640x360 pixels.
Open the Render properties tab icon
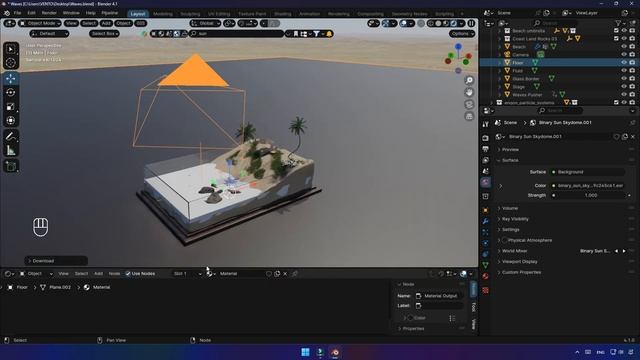[x=485, y=138]
